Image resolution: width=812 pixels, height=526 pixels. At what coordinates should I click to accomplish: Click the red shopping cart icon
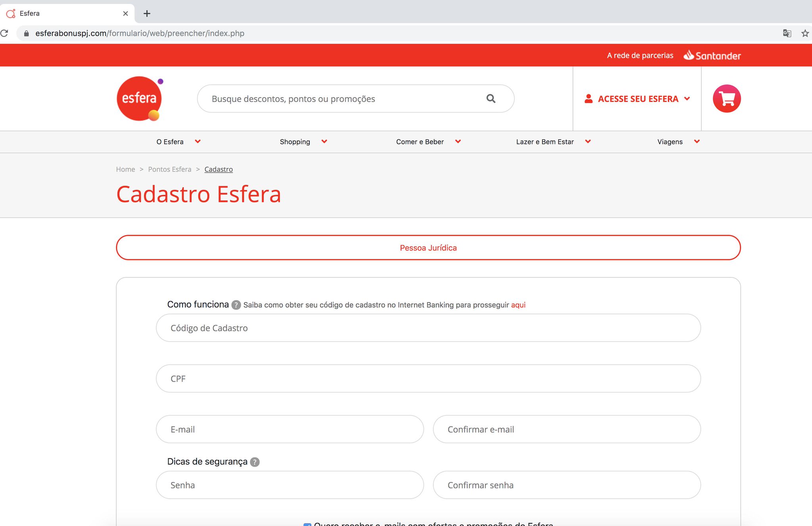726,99
